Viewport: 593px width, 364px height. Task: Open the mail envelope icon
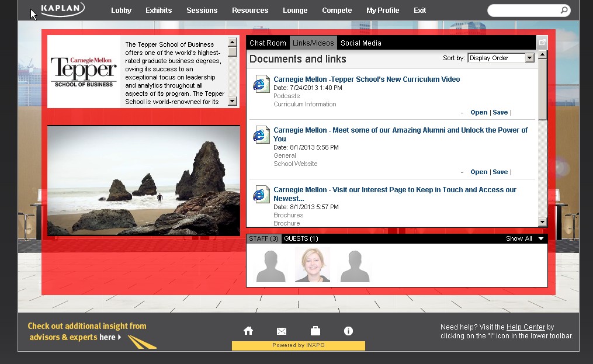click(x=282, y=331)
